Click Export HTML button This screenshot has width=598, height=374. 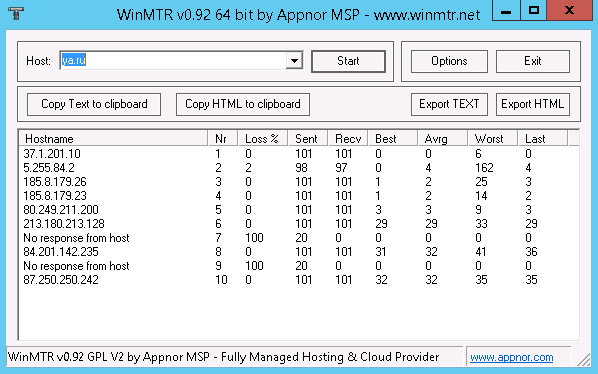click(x=533, y=104)
